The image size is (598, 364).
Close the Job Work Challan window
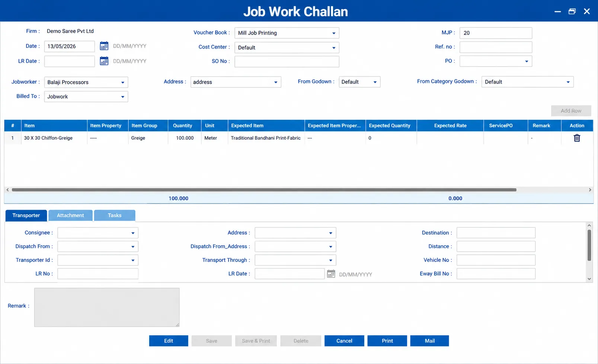(x=587, y=12)
